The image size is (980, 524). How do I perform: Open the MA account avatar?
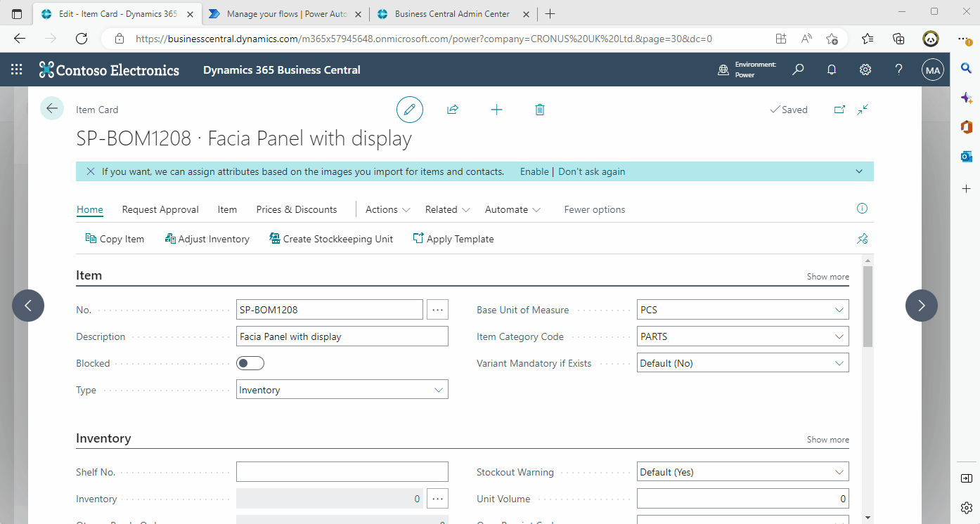click(x=932, y=69)
